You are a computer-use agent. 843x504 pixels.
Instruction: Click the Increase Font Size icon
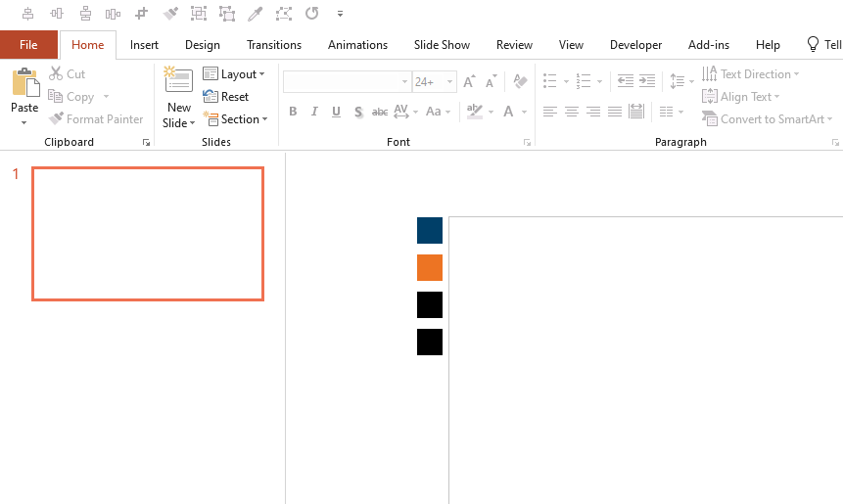[x=469, y=81]
